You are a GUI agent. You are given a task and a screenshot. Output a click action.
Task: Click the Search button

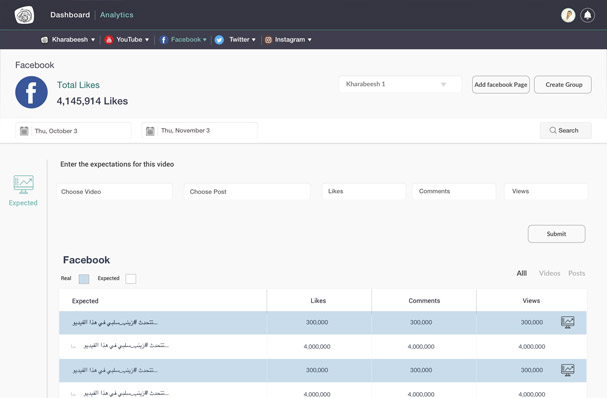566,130
